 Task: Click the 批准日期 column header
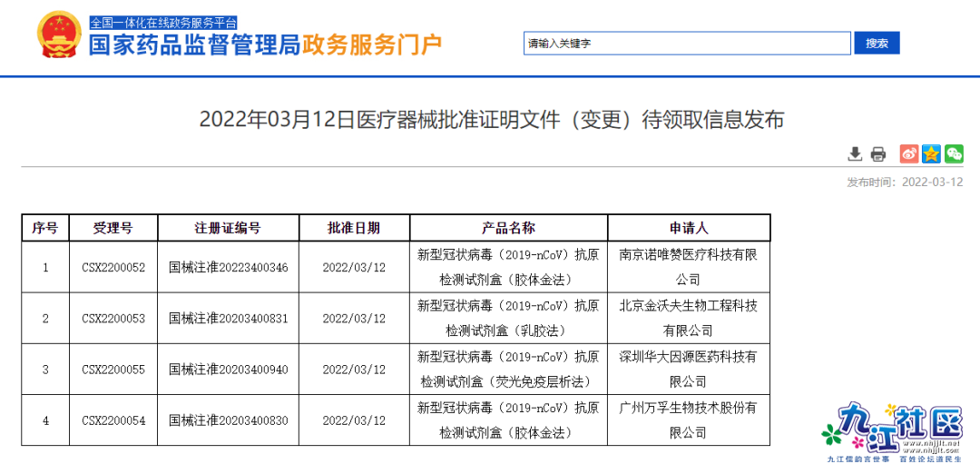tap(354, 228)
